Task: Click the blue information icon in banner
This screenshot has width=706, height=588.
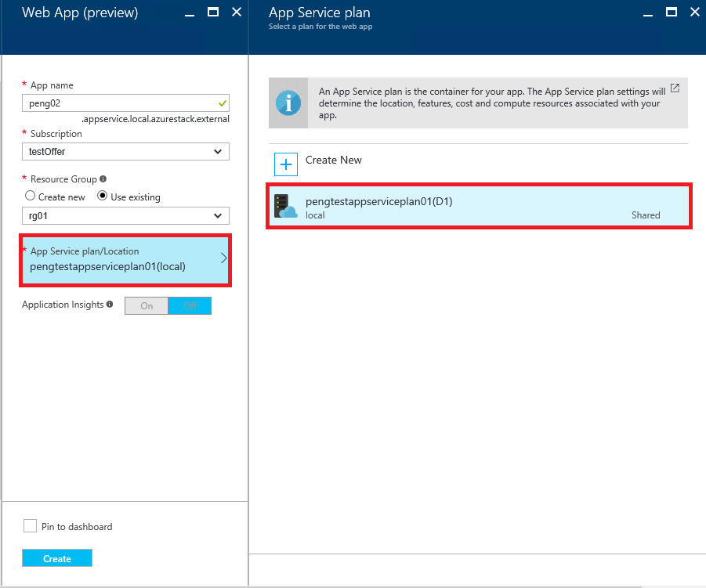Action: click(288, 103)
